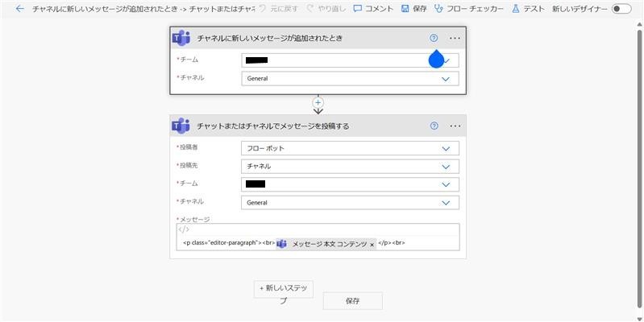Expand the trigger's チーム dropdown

point(350,60)
